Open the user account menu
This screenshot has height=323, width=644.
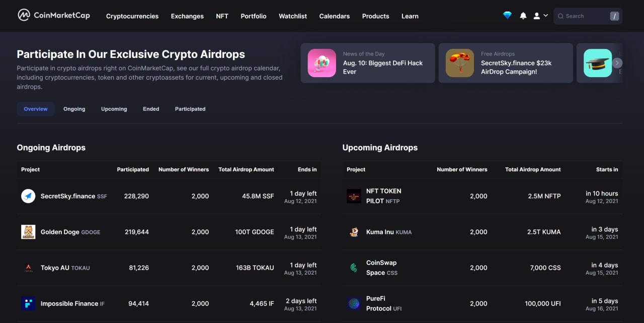540,16
